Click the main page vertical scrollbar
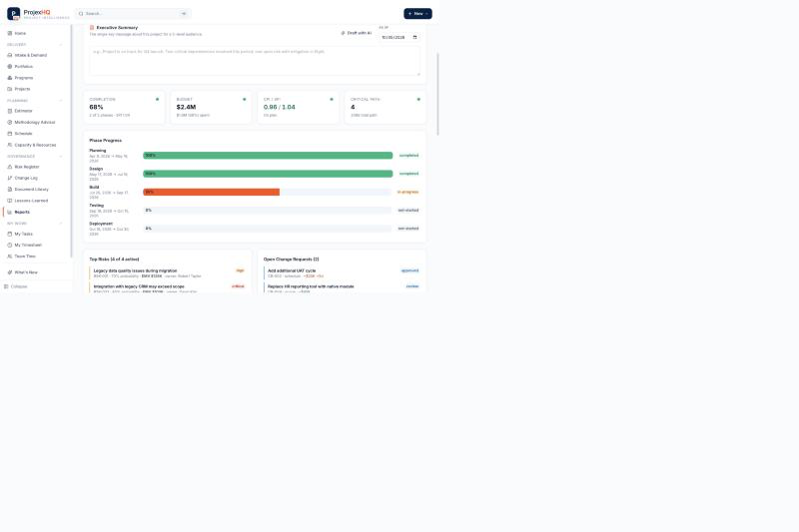The image size is (799, 532). 437,94
